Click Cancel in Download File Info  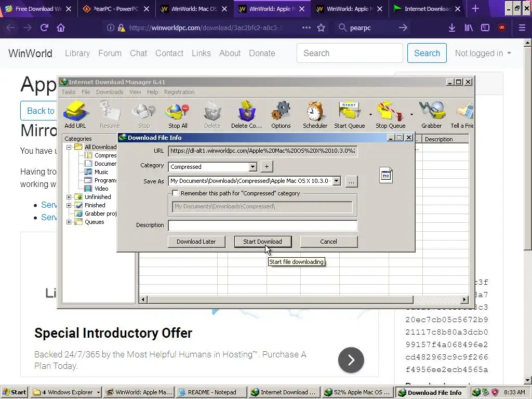(328, 242)
